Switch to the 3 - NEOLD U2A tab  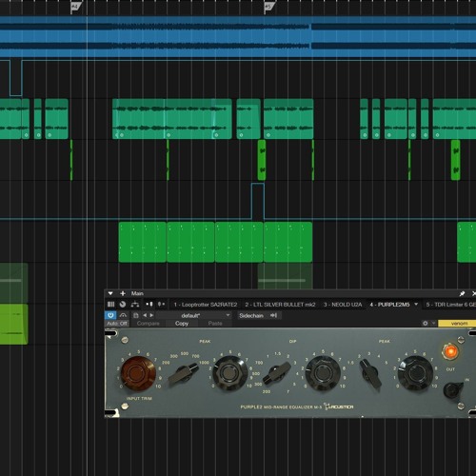tap(343, 305)
